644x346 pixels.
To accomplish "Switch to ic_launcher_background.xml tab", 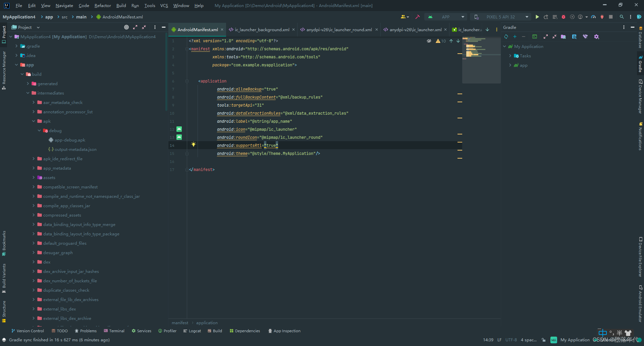I will [x=262, y=30].
